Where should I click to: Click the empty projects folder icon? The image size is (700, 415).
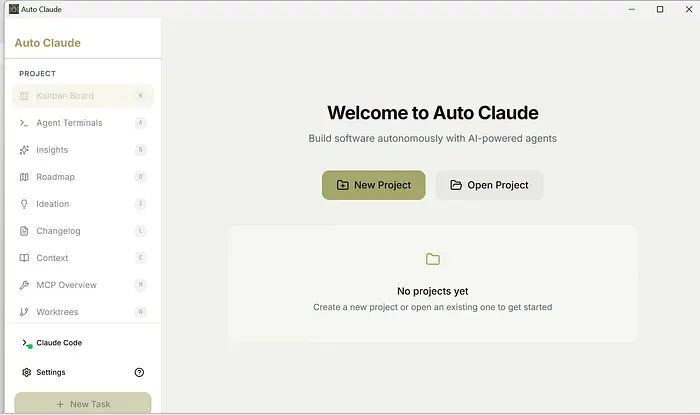[x=432, y=259]
